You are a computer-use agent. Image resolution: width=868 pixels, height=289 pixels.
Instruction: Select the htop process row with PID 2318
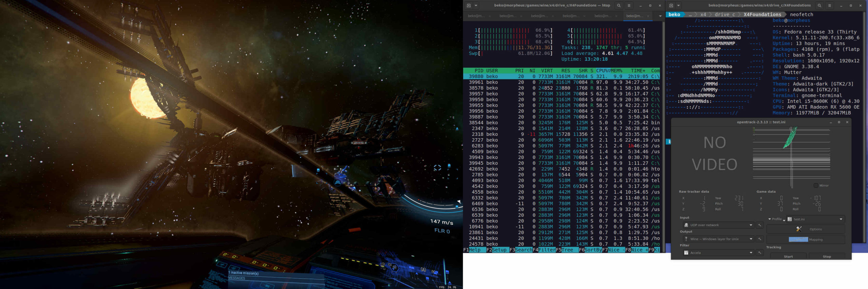click(561, 134)
